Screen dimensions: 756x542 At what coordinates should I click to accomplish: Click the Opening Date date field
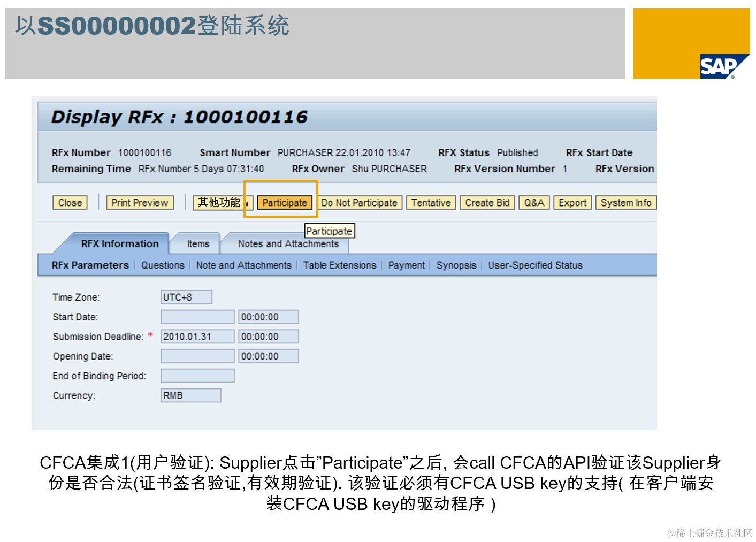coord(197,356)
